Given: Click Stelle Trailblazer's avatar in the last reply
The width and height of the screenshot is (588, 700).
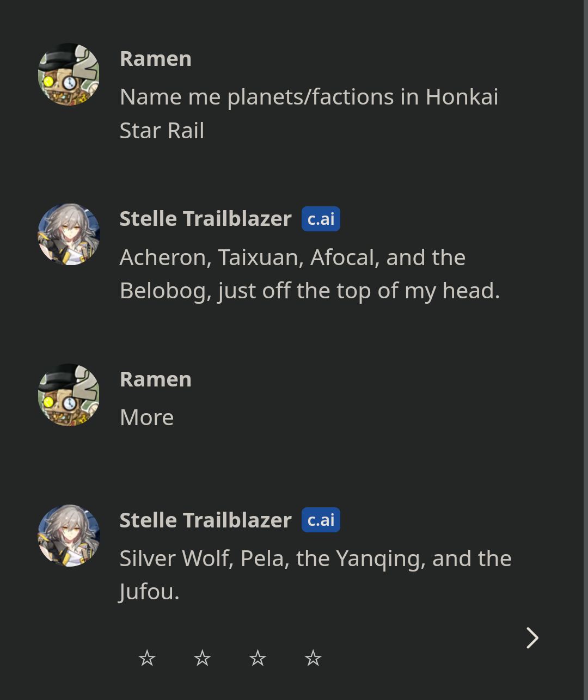Looking at the screenshot, I should [68, 535].
